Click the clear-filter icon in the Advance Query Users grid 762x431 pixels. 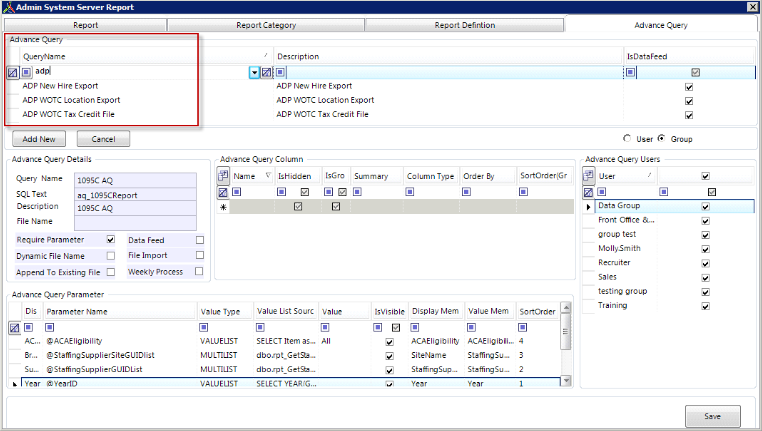[588, 192]
